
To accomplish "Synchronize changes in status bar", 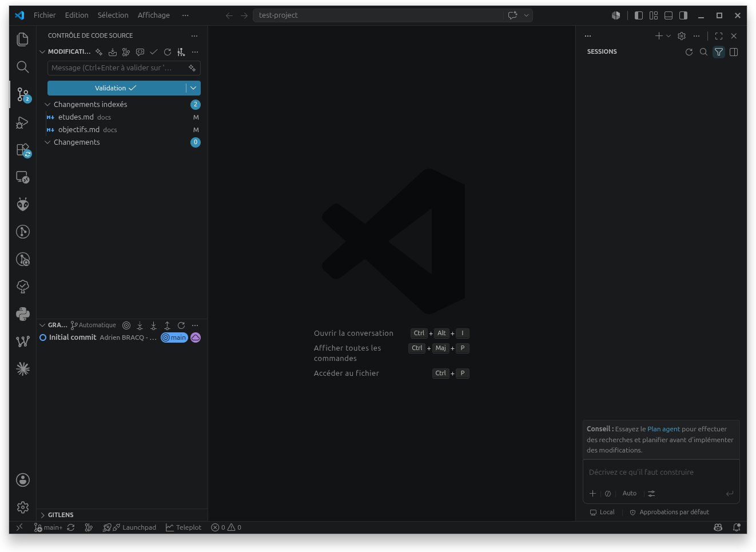I will pos(71,527).
